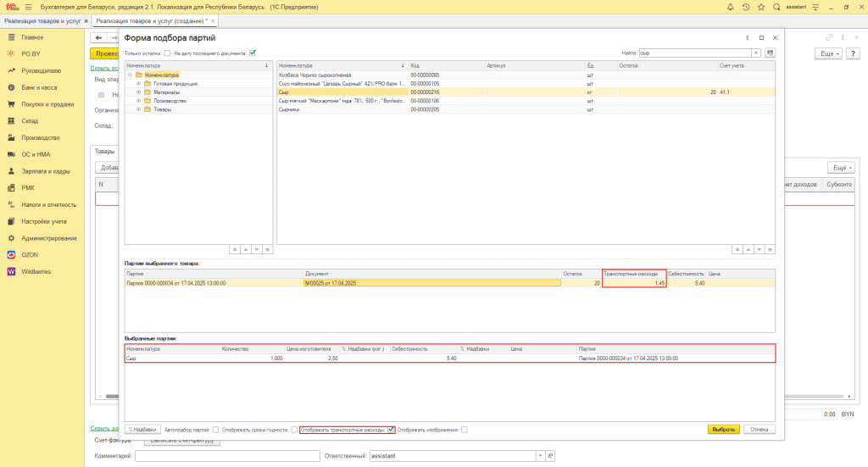Click the ? help button
This screenshot has height=467, width=868.
pos(853,53)
